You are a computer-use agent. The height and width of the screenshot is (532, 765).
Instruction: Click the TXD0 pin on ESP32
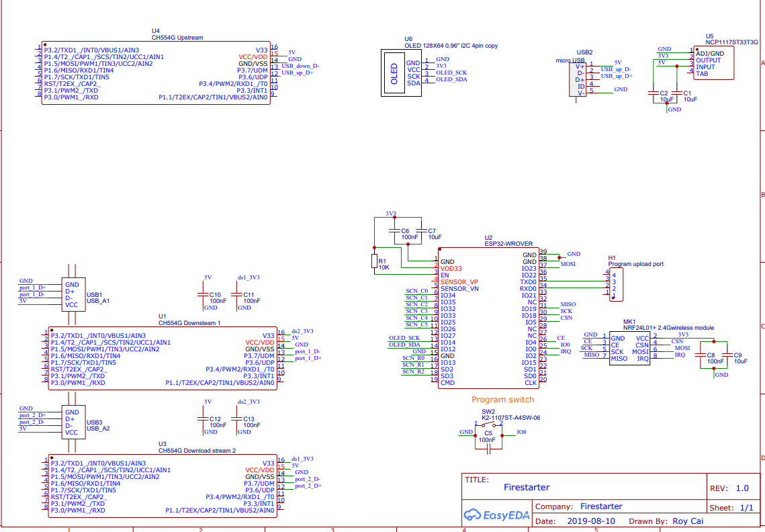tap(528, 282)
